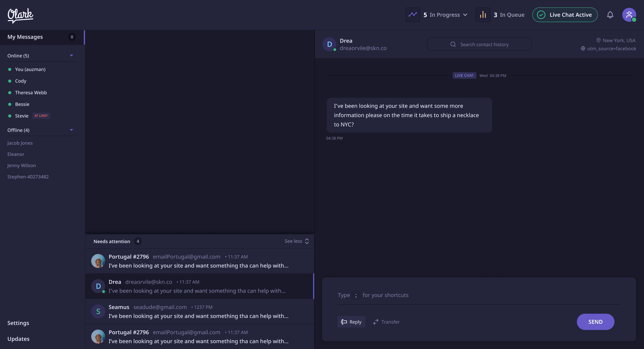Collapse the Offline (4) agents list
This screenshot has height=349, width=644.
coord(71,130)
